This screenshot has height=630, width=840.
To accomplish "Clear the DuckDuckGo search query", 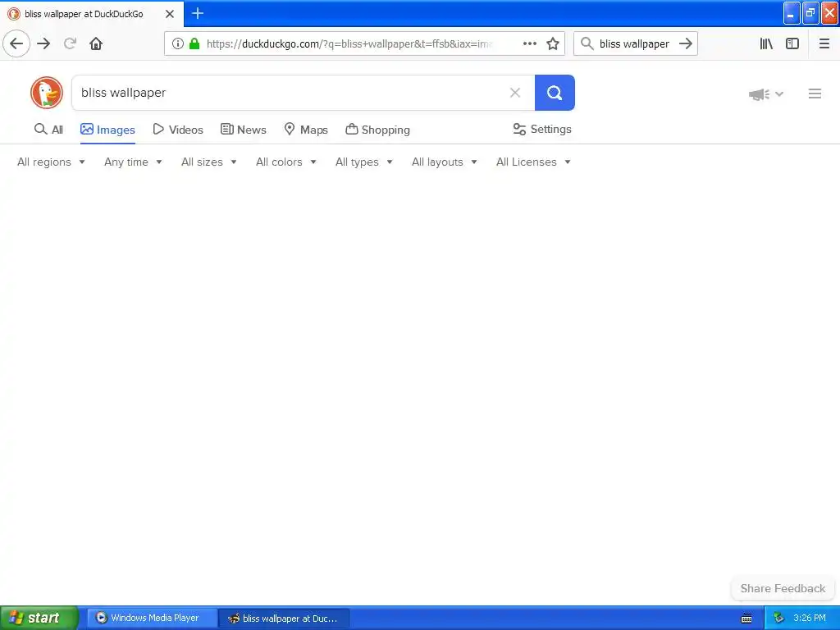I will click(515, 93).
